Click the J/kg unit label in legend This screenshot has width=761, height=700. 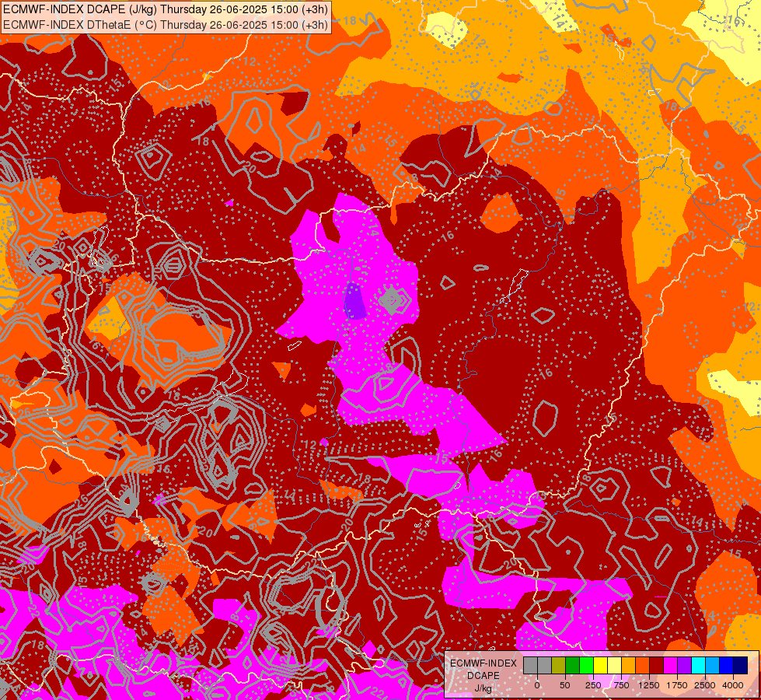click(483, 688)
